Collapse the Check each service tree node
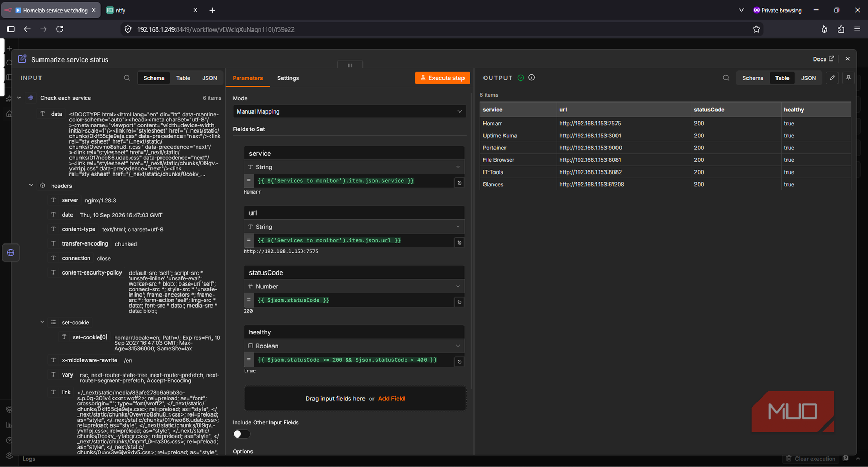This screenshot has width=868, height=467. [19, 98]
